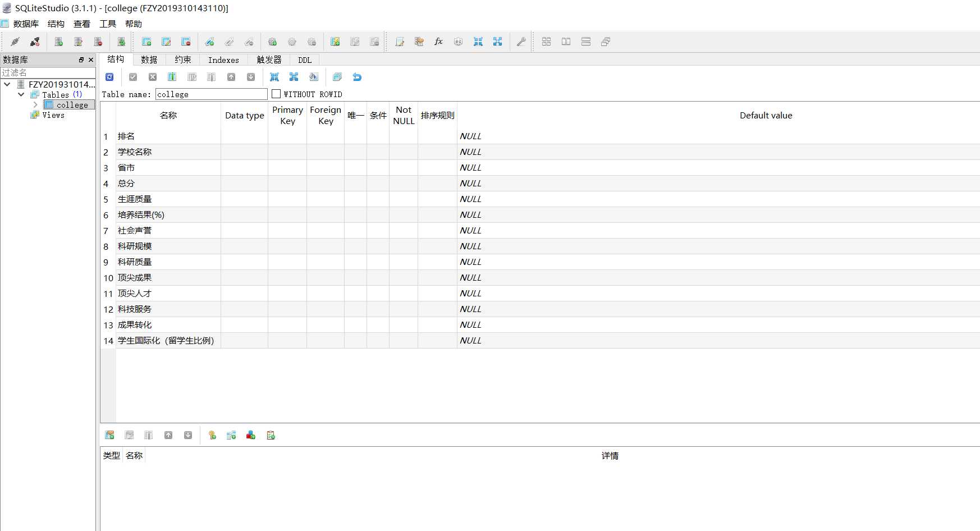Float the 数据库 panel
Viewport: 980px width, 531px height.
click(81, 59)
